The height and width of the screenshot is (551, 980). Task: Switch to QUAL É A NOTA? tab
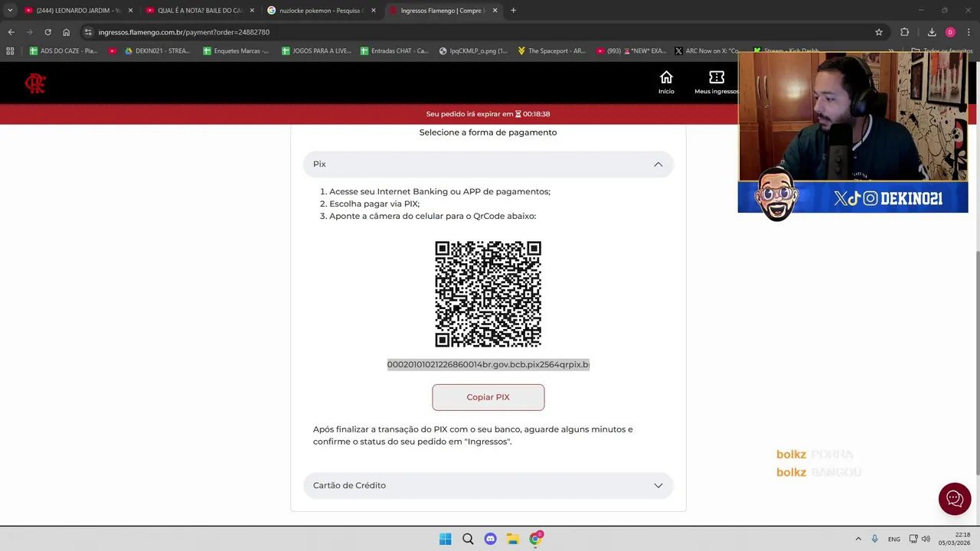tap(199, 11)
